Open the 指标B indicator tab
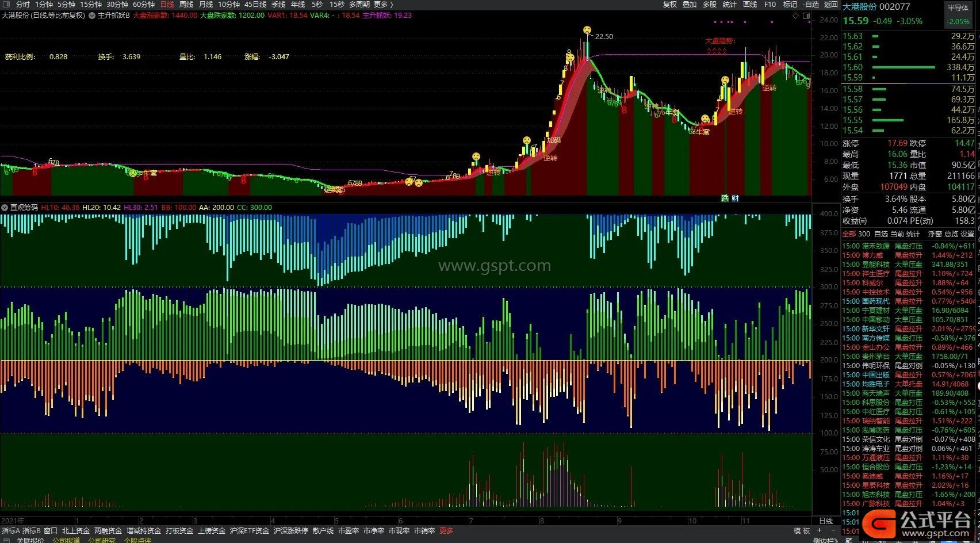980x543 pixels. tap(32, 531)
